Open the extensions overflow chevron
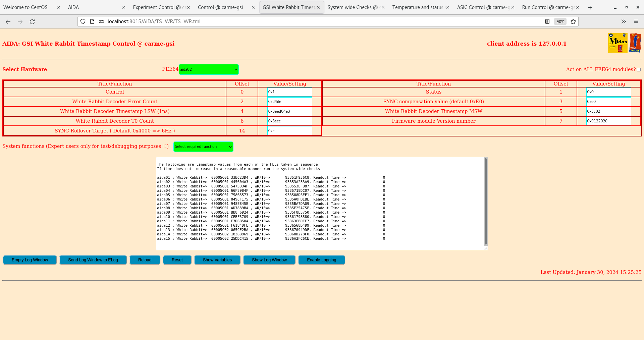Image resolution: width=644 pixels, height=340 pixels. click(624, 21)
